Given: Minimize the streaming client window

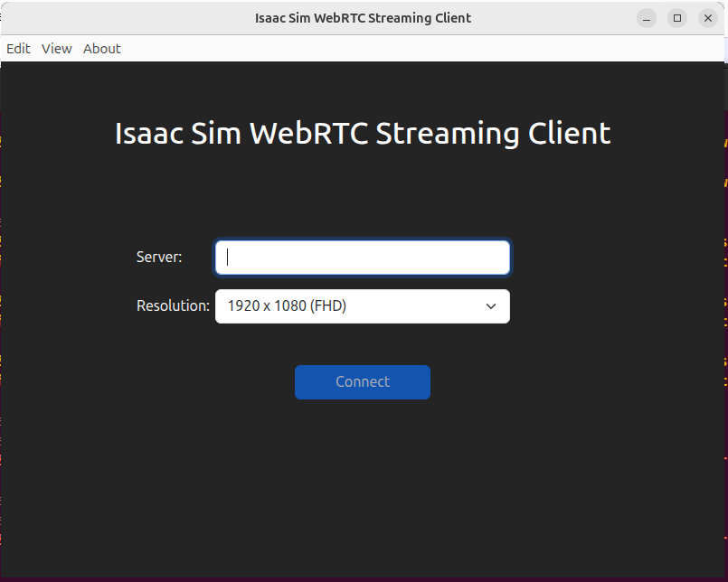Looking at the screenshot, I should (x=646, y=18).
